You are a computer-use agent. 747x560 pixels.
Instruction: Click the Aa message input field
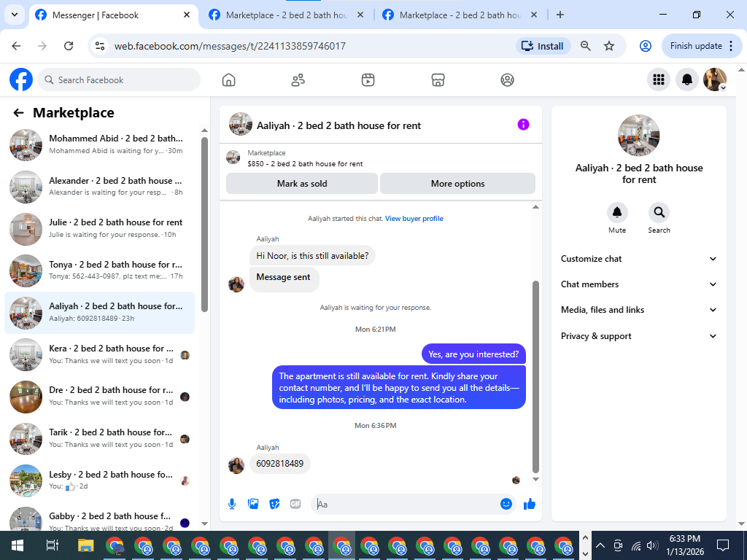407,504
